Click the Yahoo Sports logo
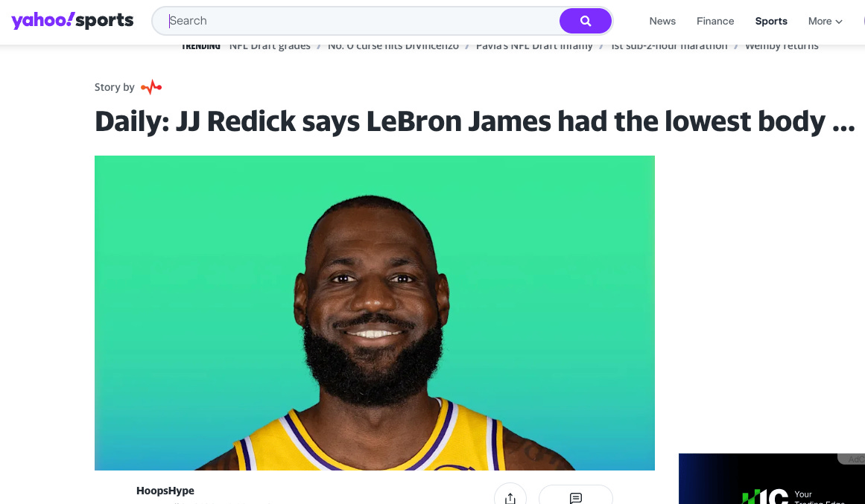The image size is (865, 504). click(72, 21)
